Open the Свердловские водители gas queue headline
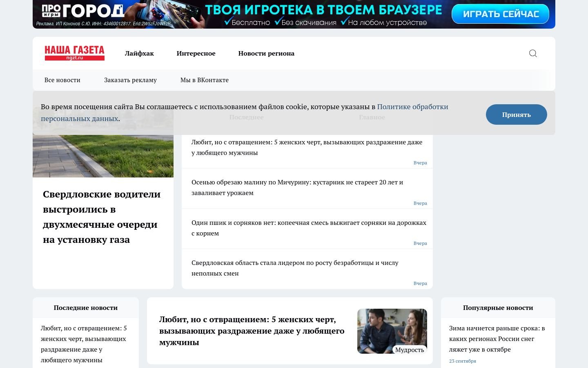588x368 pixels. click(102, 217)
